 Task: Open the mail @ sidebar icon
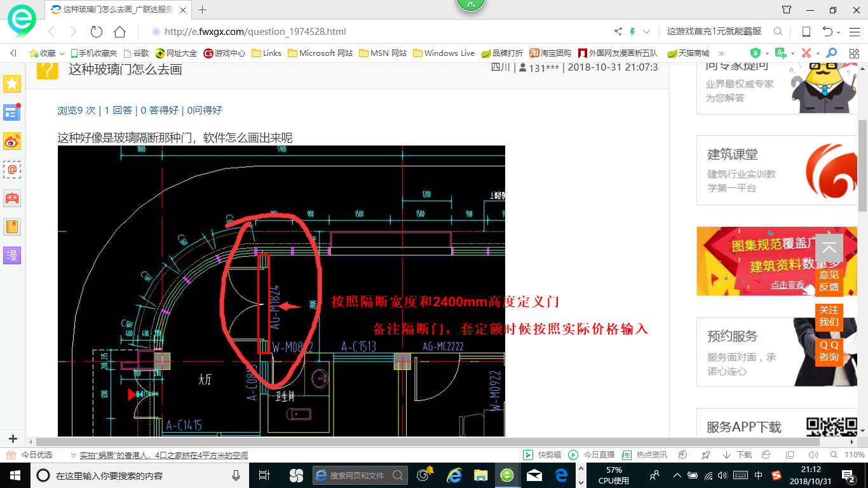12,170
